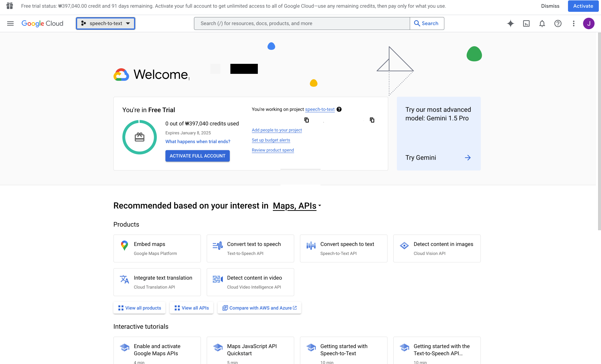This screenshot has width=601, height=364.
Task: Open Integrate text translation card
Action: (x=157, y=282)
